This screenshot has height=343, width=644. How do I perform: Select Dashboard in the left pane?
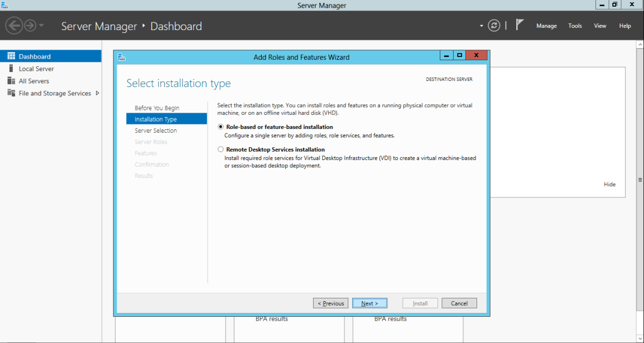pos(51,56)
